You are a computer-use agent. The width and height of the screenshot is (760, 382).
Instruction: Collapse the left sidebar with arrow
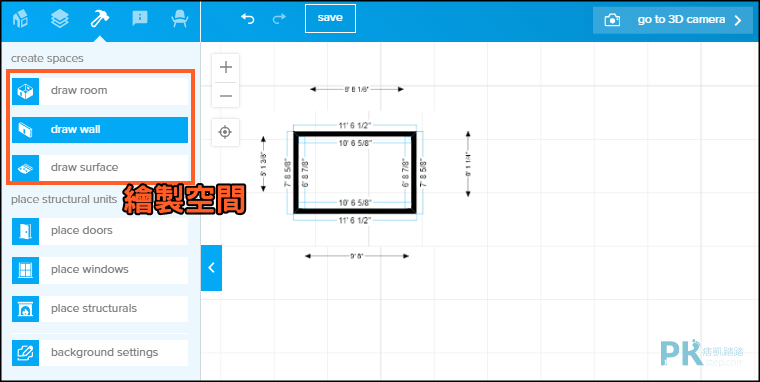pyautogui.click(x=211, y=268)
